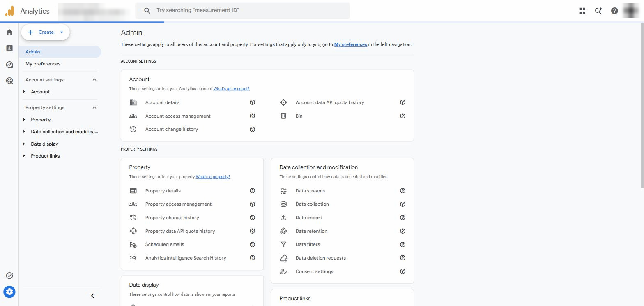Click the Admin gear icon at bottom left
This screenshot has height=306, width=644.
point(9,292)
